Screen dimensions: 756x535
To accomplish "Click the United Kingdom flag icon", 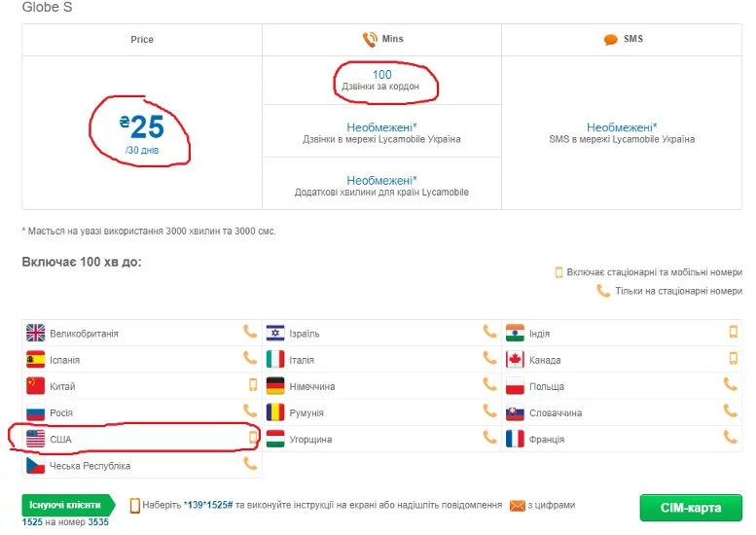I will [36, 333].
